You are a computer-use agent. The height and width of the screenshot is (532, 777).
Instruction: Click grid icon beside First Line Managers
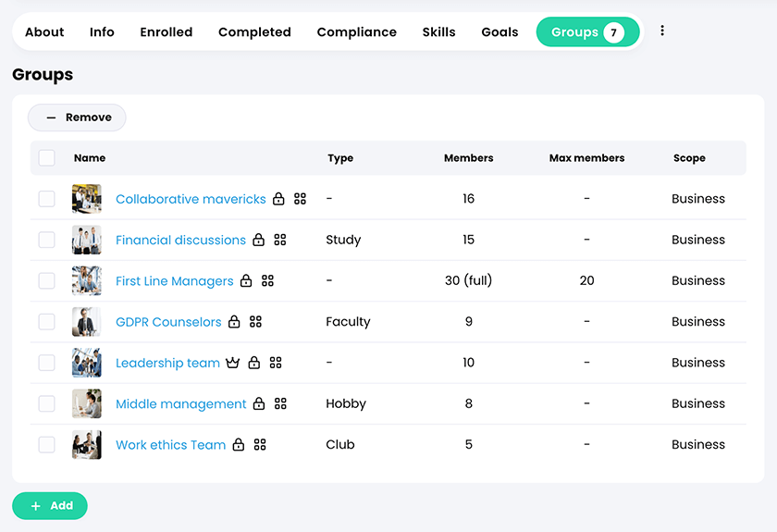point(267,280)
